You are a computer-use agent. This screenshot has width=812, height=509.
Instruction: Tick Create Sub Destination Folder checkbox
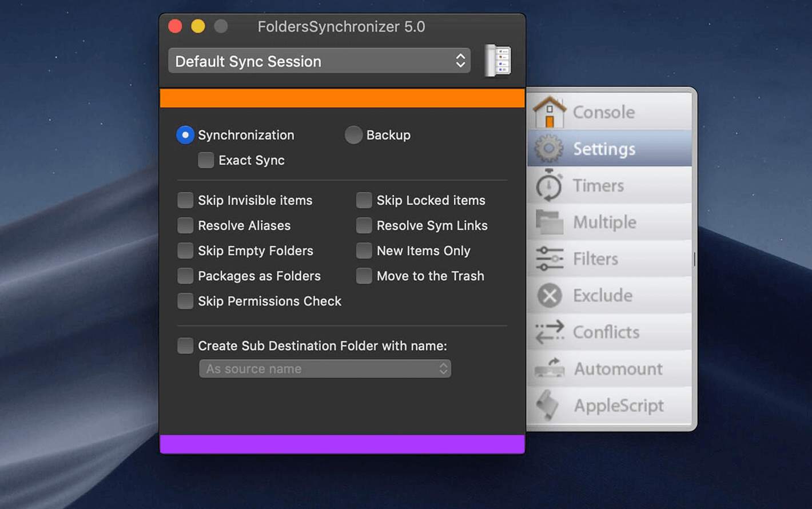(185, 345)
